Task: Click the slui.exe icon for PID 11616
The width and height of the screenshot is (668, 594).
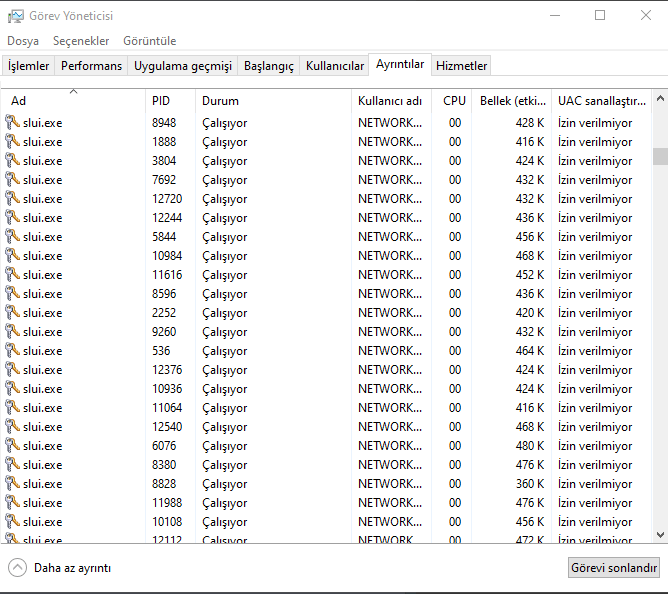Action: (12, 275)
